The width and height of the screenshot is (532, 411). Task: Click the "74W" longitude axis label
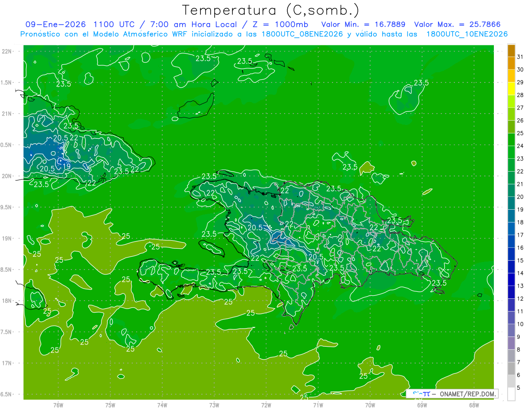click(162, 405)
